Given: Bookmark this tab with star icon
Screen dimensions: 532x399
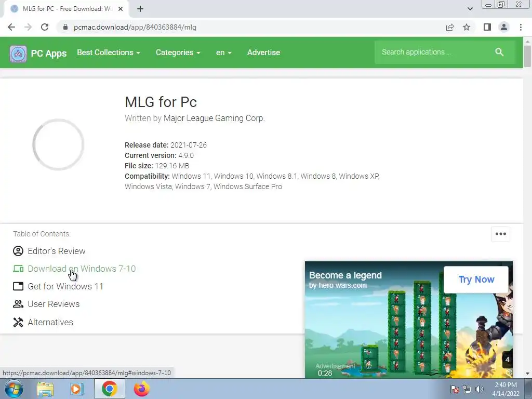Looking at the screenshot, I should point(467,27).
